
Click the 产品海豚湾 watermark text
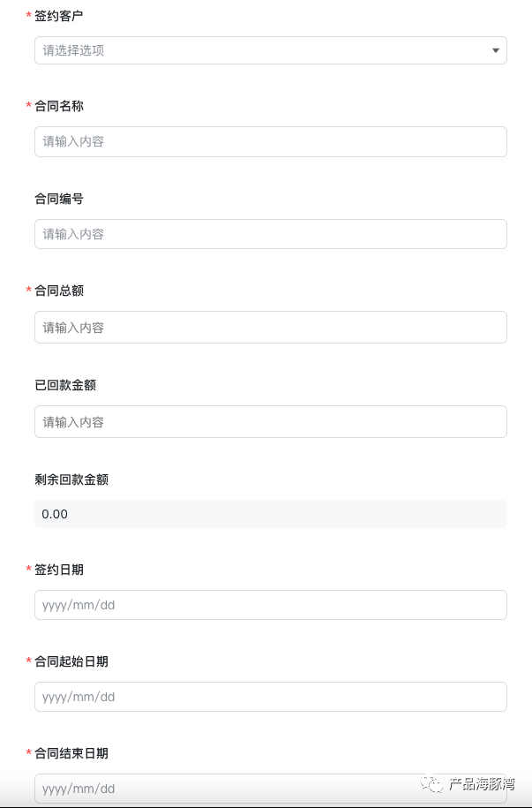click(x=482, y=784)
